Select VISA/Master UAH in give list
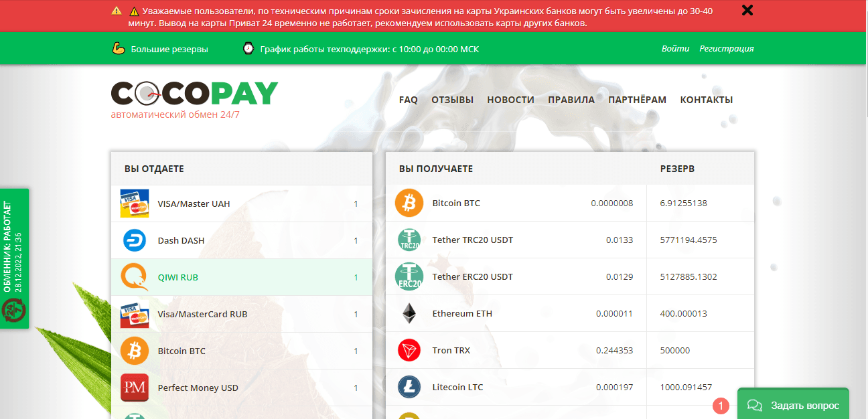This screenshot has height=419, width=868. [194, 203]
